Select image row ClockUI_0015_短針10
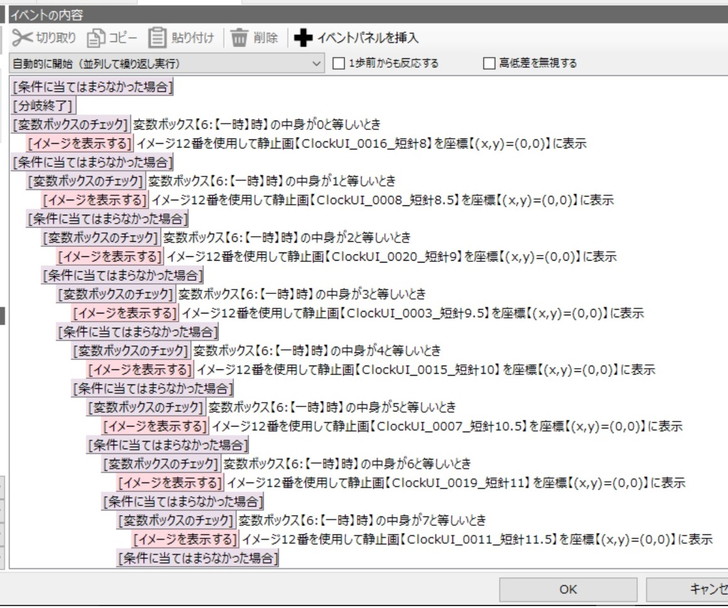728x608 pixels. coord(371,370)
